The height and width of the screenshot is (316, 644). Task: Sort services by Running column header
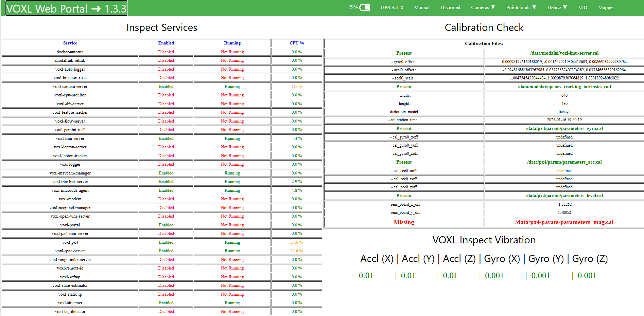pyautogui.click(x=232, y=43)
